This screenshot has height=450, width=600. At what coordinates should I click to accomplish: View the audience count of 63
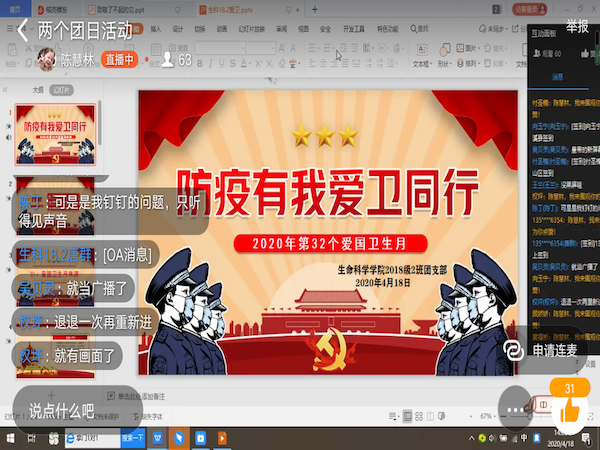[176, 59]
